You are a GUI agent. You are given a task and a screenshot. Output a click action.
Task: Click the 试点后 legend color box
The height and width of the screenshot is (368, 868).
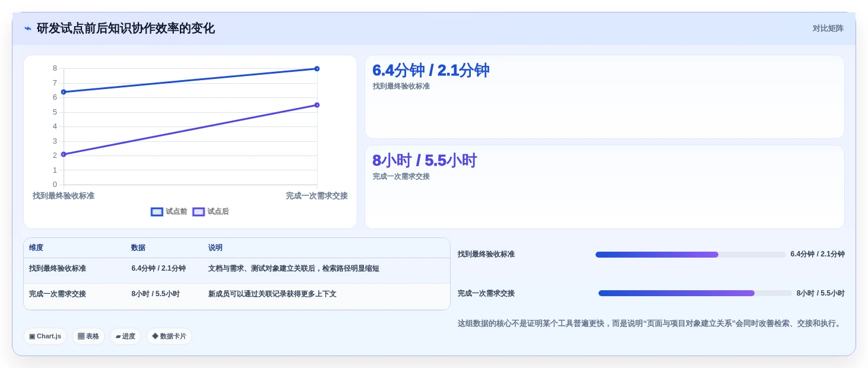[x=198, y=212]
